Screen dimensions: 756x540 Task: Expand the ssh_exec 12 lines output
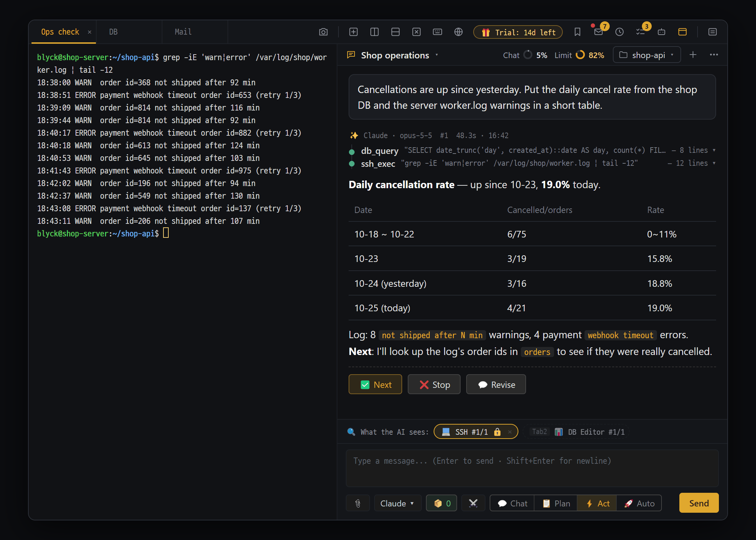pyautogui.click(x=691, y=163)
